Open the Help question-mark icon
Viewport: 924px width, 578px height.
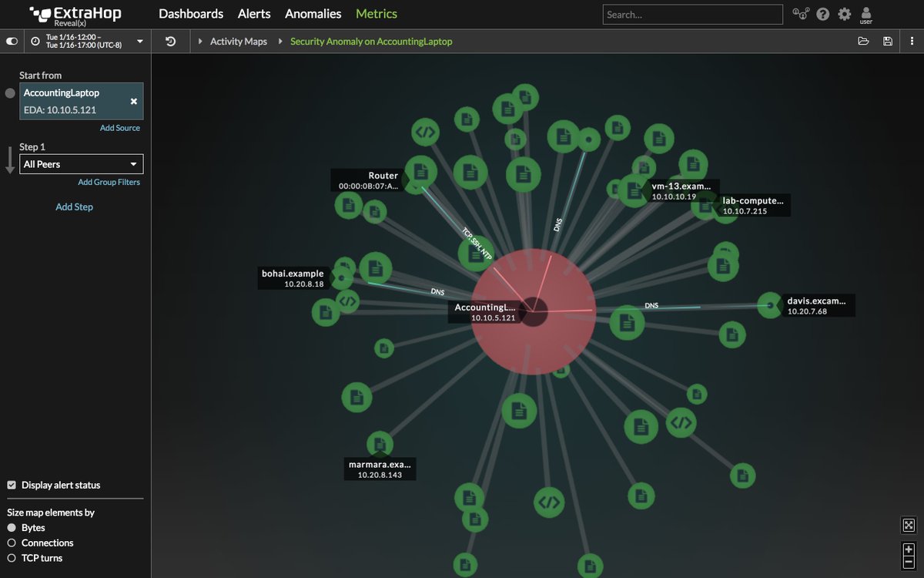(x=823, y=14)
